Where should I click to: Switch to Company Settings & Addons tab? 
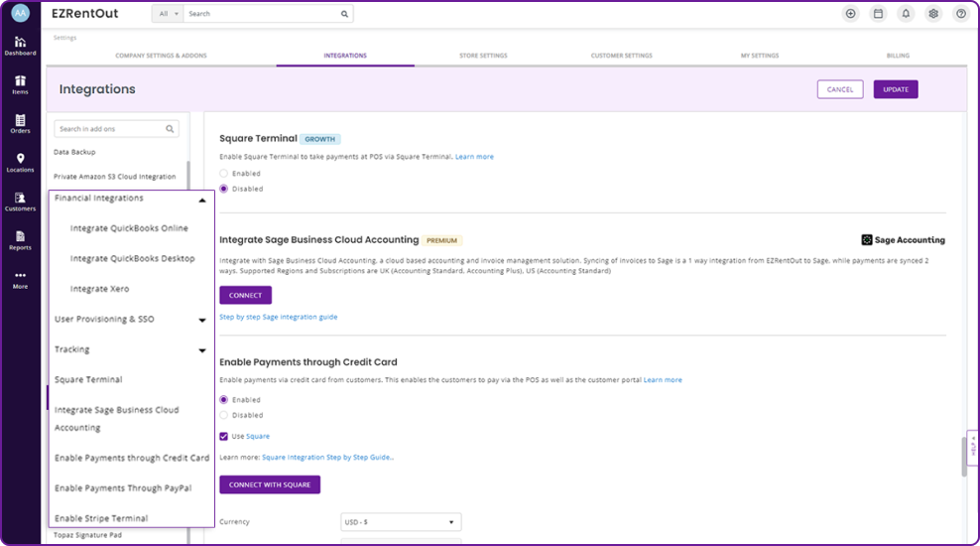tap(161, 56)
